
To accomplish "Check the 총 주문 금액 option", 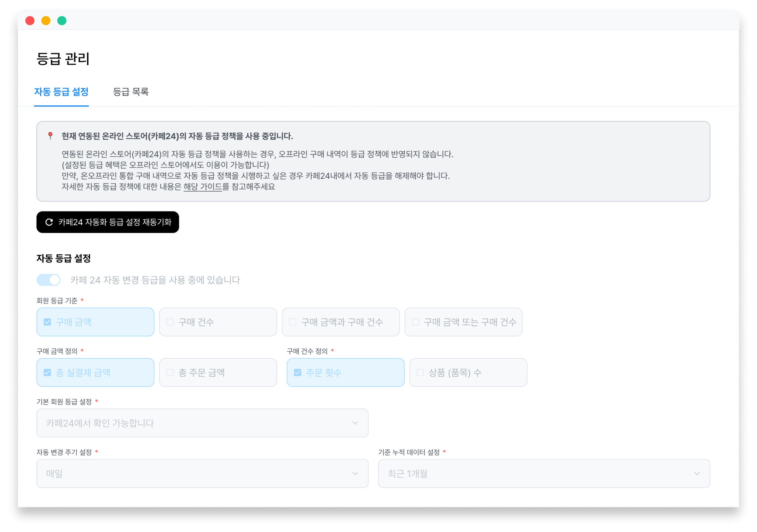I will tap(218, 372).
